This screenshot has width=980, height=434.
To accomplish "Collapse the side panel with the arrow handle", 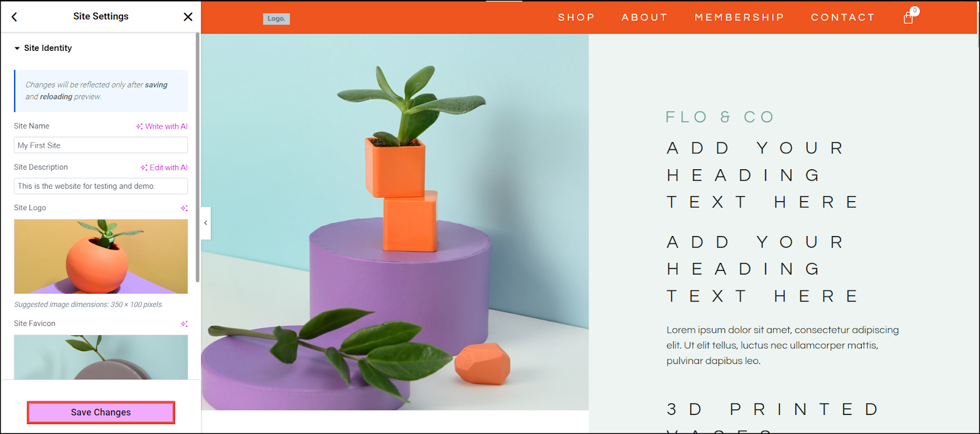I will pyautogui.click(x=206, y=223).
